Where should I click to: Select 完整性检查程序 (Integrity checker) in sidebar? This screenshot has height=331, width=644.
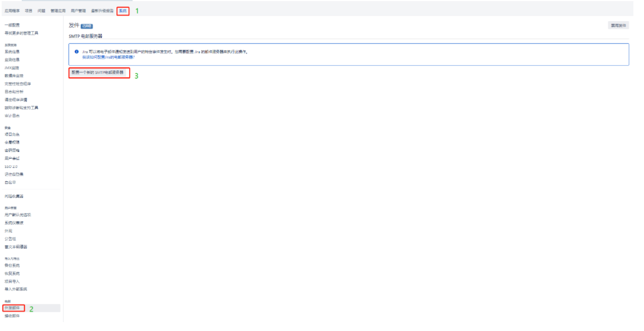[18, 84]
